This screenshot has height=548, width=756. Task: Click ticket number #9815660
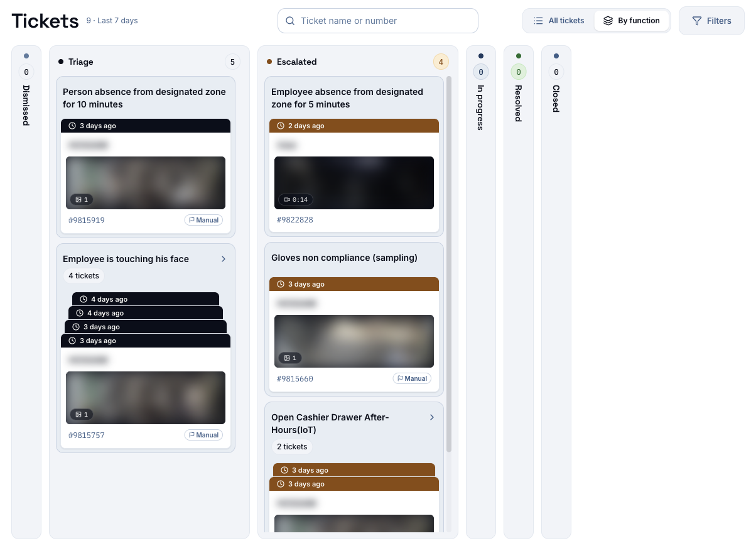tap(295, 379)
